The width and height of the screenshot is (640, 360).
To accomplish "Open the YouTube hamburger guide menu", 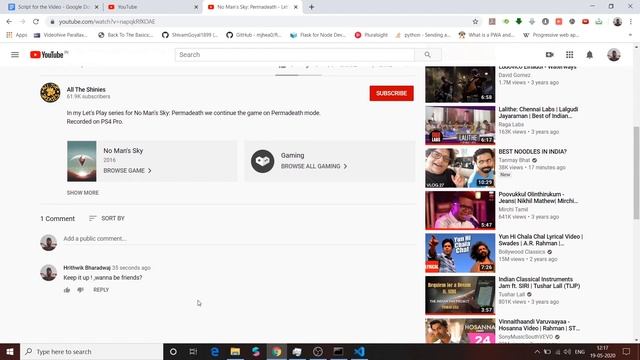I will coord(15,55).
